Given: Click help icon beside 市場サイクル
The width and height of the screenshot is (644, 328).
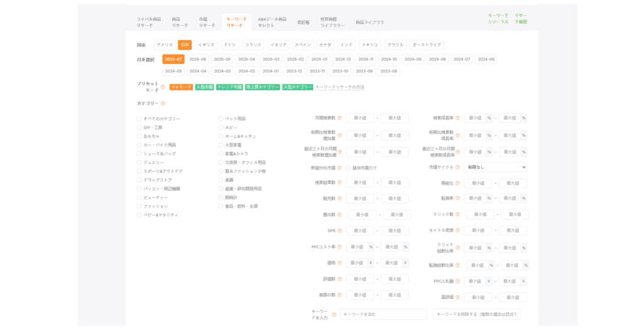Looking at the screenshot, I should tap(458, 168).
